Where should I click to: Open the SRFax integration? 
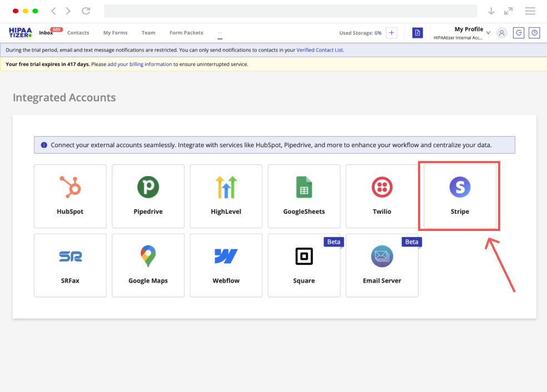70,265
